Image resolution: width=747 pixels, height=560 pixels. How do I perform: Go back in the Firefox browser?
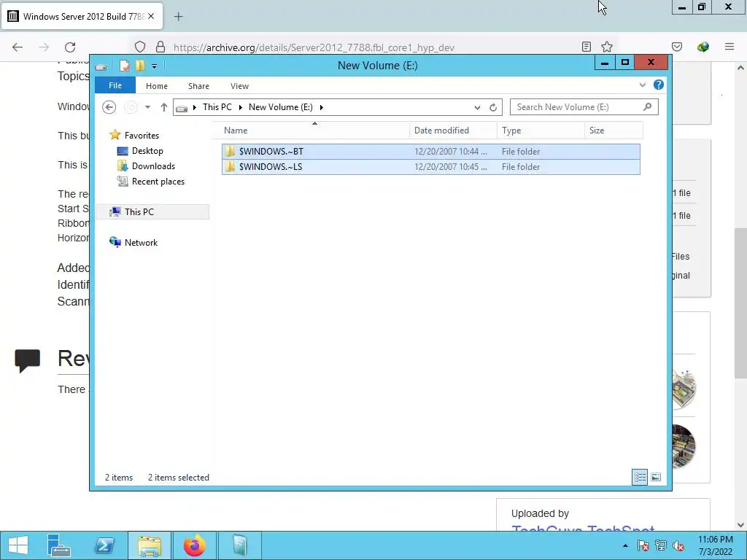click(18, 47)
